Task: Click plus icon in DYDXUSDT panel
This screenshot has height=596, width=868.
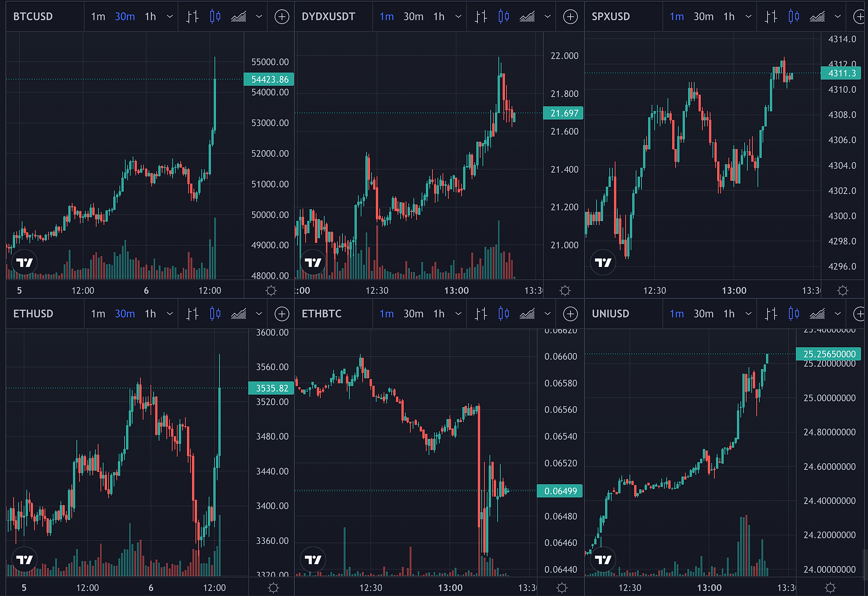Action: coord(571,17)
